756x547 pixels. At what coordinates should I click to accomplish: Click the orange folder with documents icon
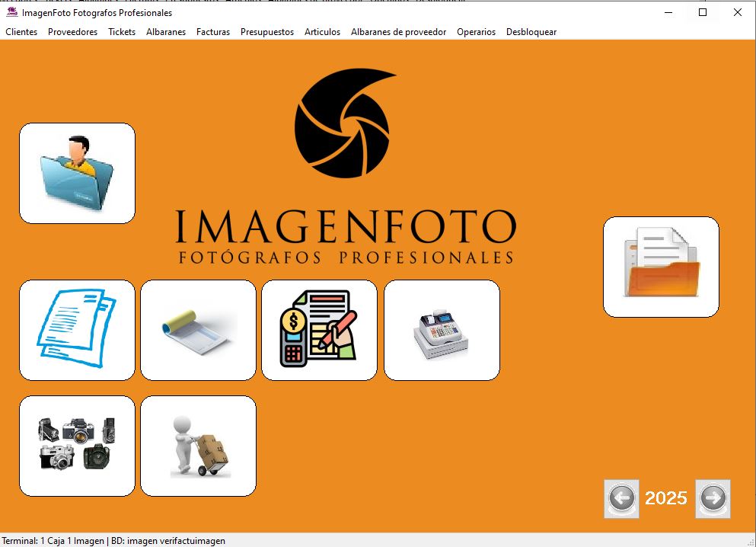tap(661, 267)
